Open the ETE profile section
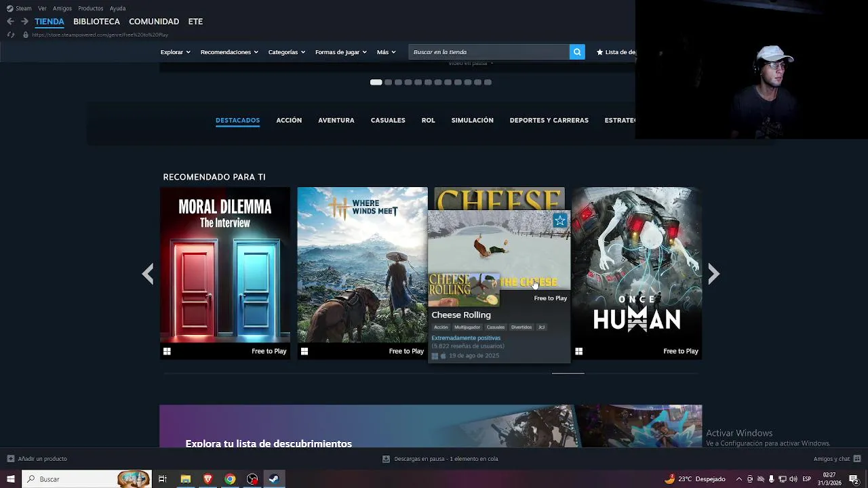 point(195,22)
